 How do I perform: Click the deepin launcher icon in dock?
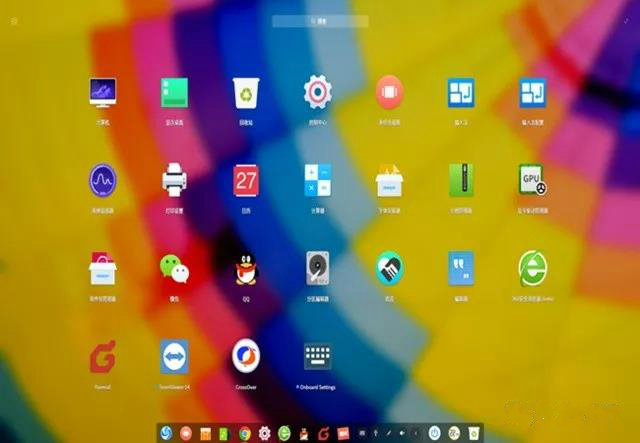[x=166, y=433]
